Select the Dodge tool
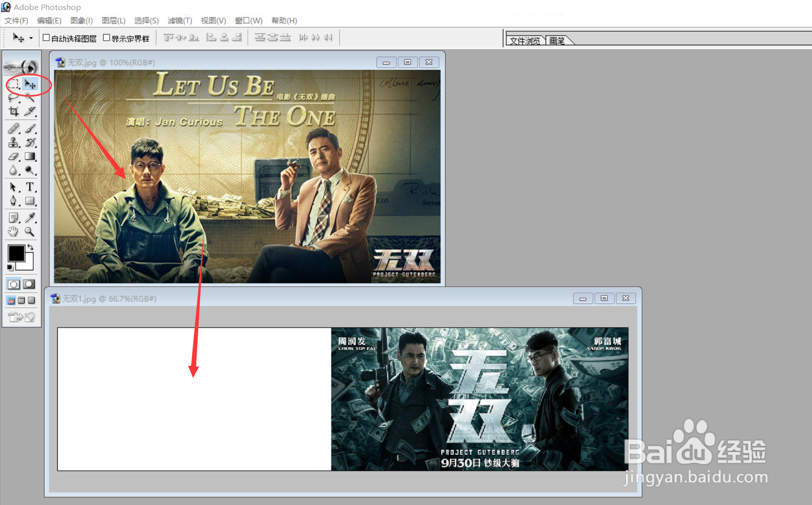Viewport: 812px width, 505px height. (x=30, y=171)
